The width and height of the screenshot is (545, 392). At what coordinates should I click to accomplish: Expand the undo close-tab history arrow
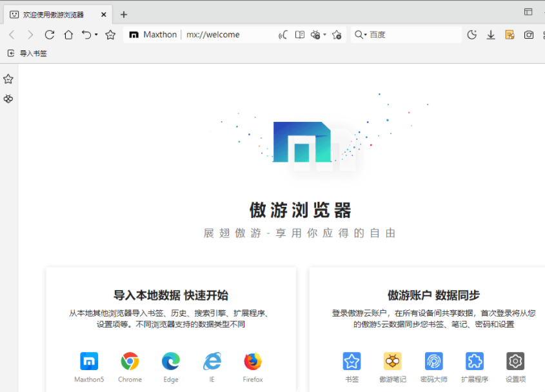click(96, 35)
